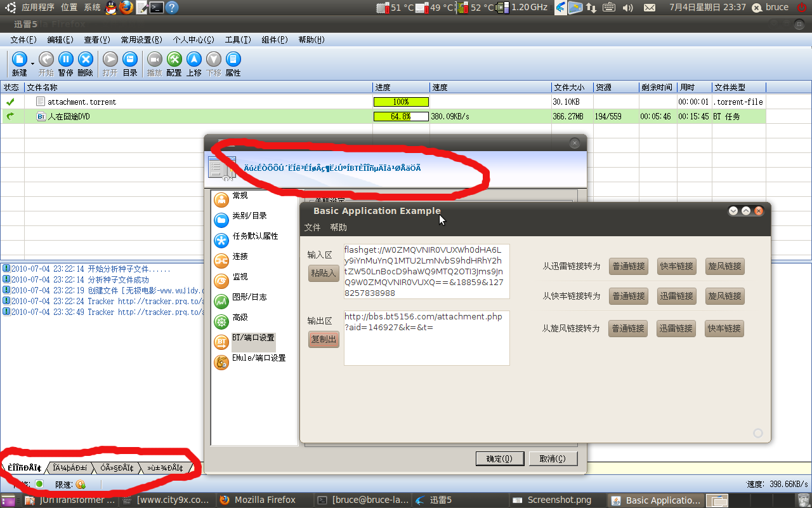Click the 粘贴入 paste button

pyautogui.click(x=324, y=273)
